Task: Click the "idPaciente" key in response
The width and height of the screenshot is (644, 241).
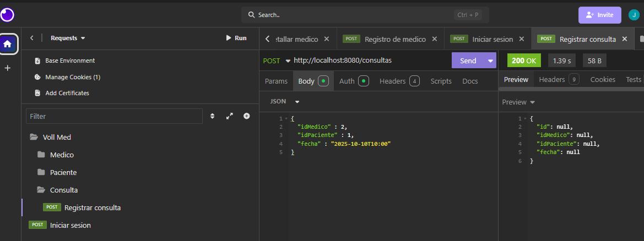Action: [556, 144]
